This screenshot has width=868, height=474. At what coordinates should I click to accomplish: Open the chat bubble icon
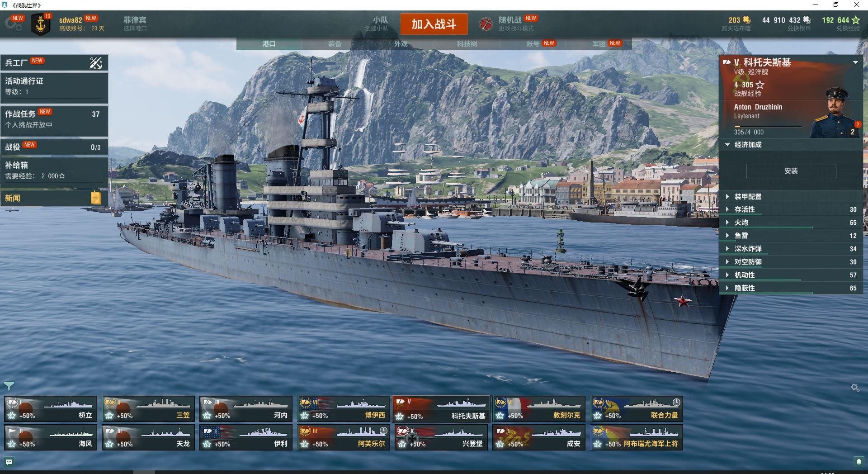[x=9, y=462]
